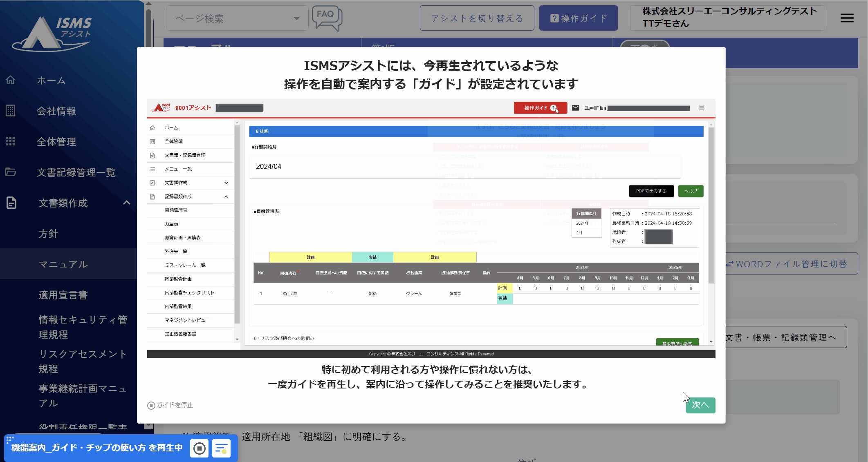The height and width of the screenshot is (462, 868).
Task: Click the 文書類作成 document icon
Action: [11, 203]
